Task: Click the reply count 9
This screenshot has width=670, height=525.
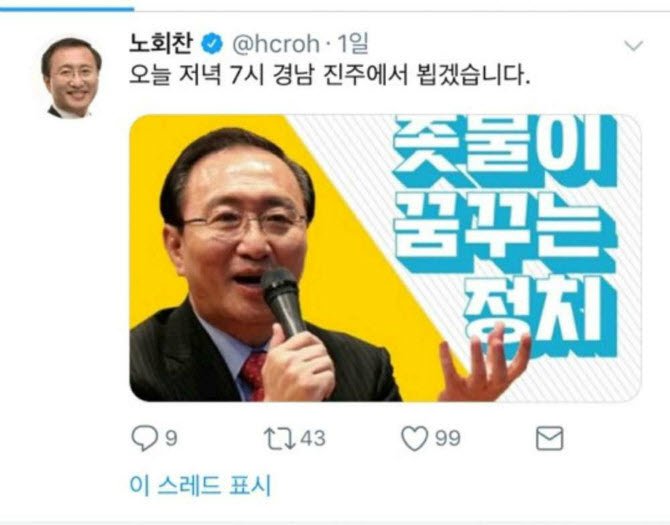Action: pyautogui.click(x=171, y=438)
